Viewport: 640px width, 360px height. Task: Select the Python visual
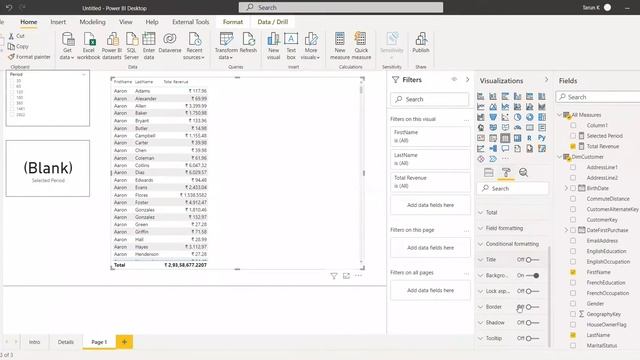point(542,138)
